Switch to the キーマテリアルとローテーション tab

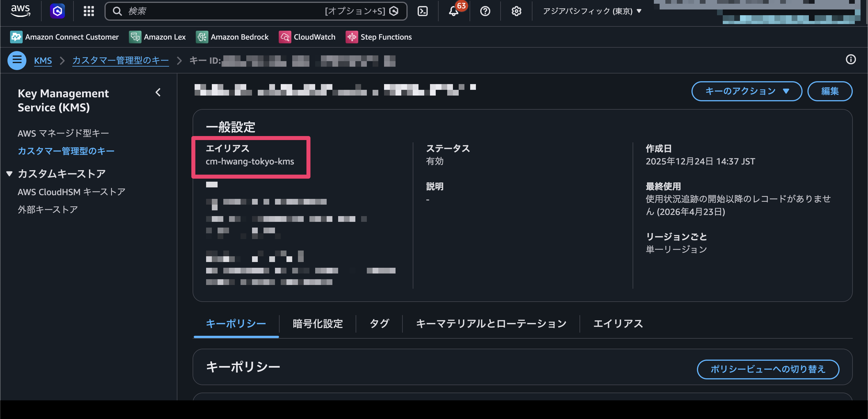click(x=491, y=323)
